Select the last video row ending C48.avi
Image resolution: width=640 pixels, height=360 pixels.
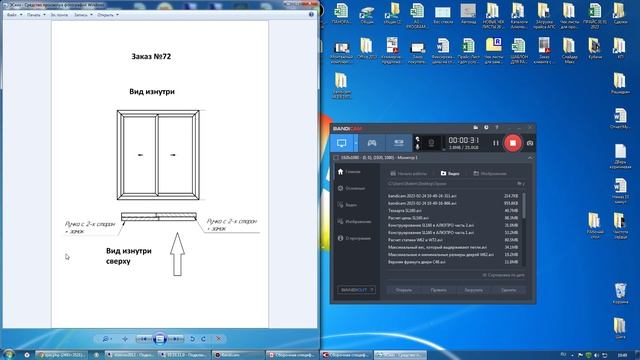pyautogui.click(x=453, y=262)
